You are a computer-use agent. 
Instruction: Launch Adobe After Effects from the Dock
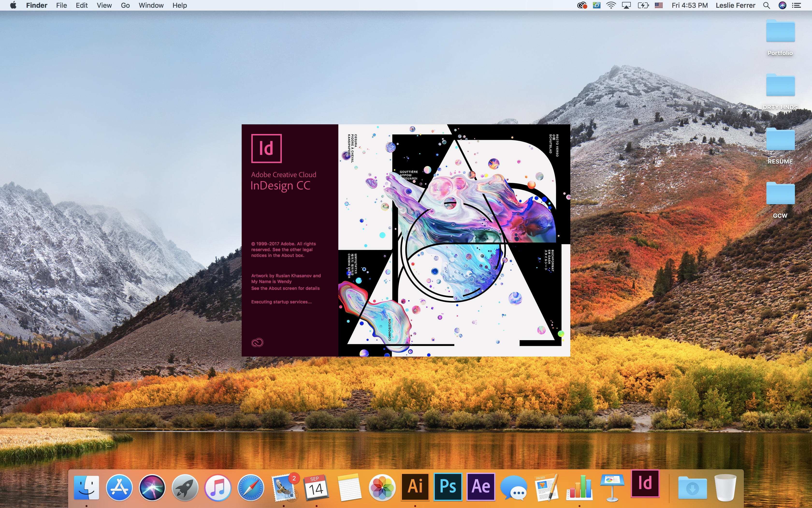[481, 486]
